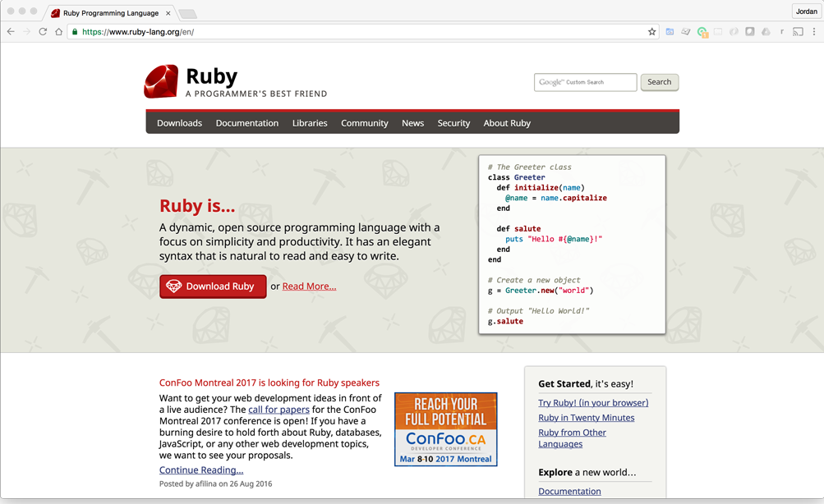Viewport: 824px width, 504px height.
Task: Click the ConFoo.ca conference banner image
Action: (x=445, y=429)
